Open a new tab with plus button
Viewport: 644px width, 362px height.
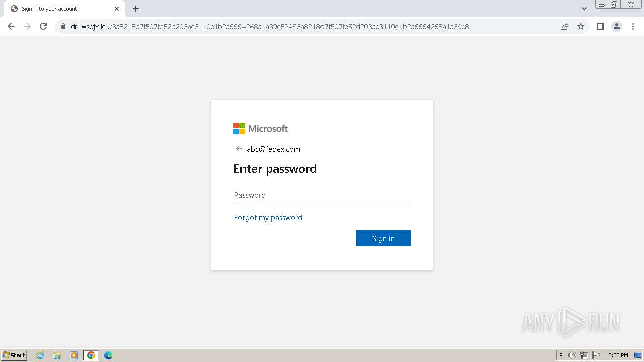pyautogui.click(x=136, y=9)
